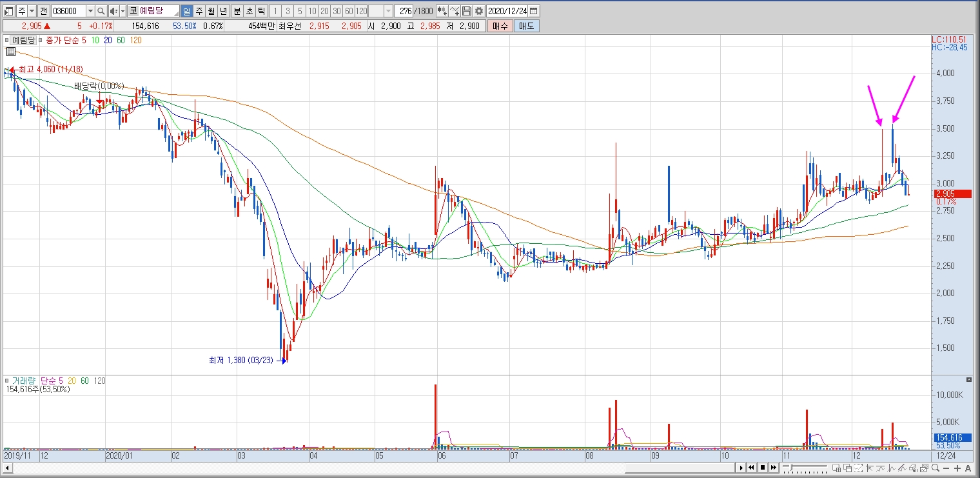Click the A auto-scale icon

pos(968,468)
